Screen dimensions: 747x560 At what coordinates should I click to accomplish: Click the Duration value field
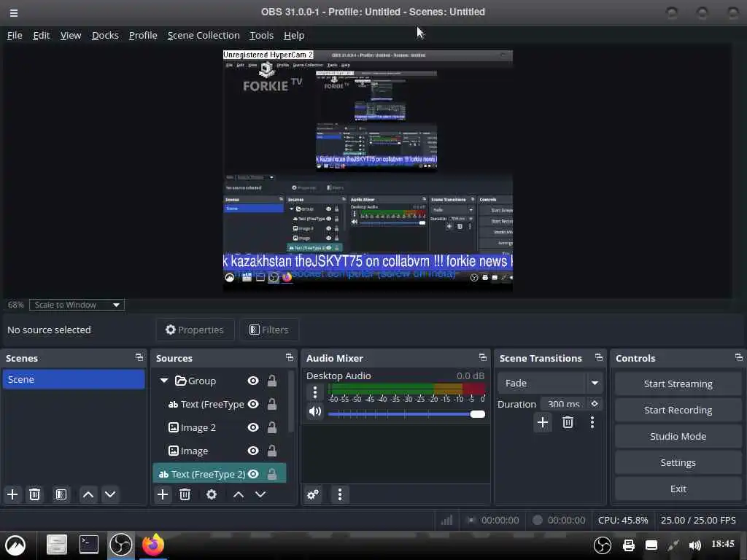(565, 404)
